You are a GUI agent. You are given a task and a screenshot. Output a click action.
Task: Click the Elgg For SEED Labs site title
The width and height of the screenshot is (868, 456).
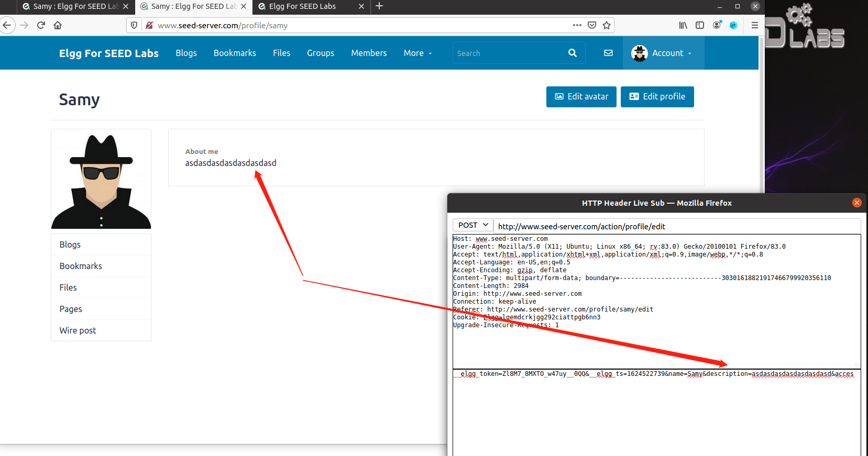pyautogui.click(x=109, y=53)
